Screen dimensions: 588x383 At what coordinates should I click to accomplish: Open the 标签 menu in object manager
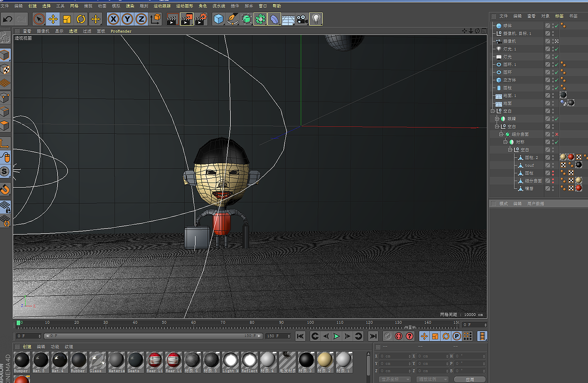559,16
